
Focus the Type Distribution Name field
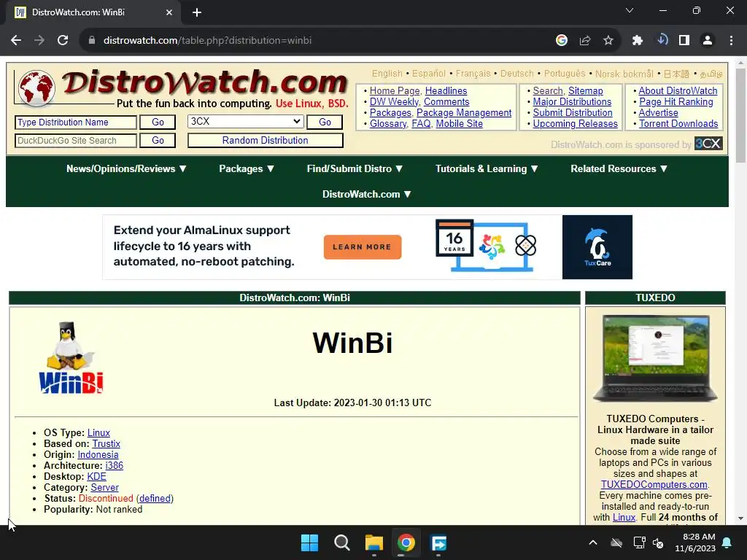coord(76,122)
